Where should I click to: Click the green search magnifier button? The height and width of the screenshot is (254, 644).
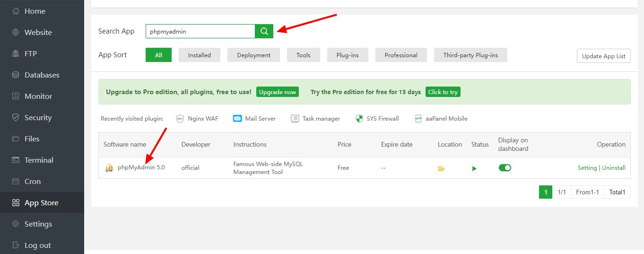pyautogui.click(x=264, y=31)
